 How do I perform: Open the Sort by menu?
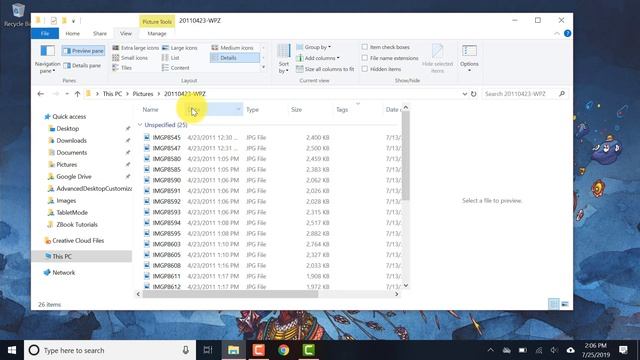coord(284,59)
